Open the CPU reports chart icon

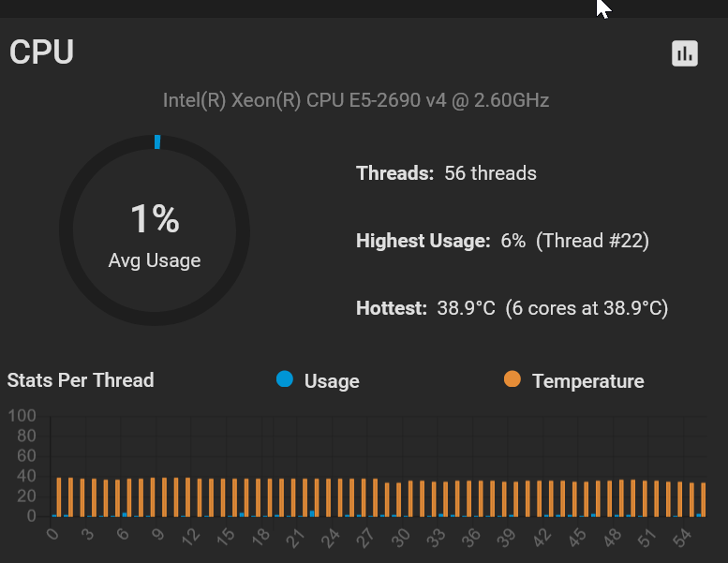coord(685,53)
